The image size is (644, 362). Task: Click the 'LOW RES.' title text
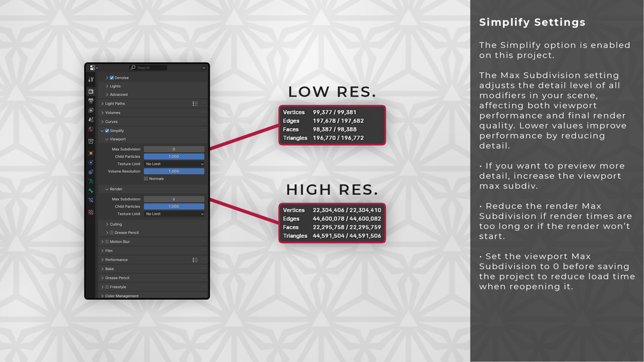(332, 92)
